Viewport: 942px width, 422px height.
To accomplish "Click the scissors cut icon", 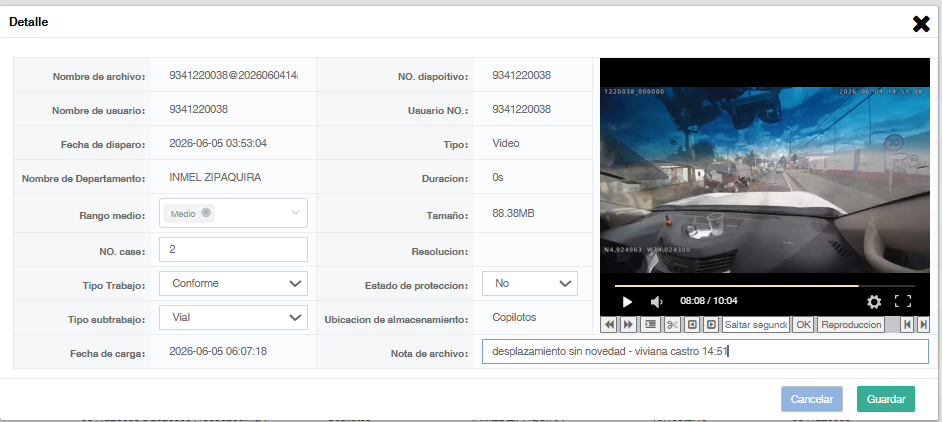I will point(672,325).
